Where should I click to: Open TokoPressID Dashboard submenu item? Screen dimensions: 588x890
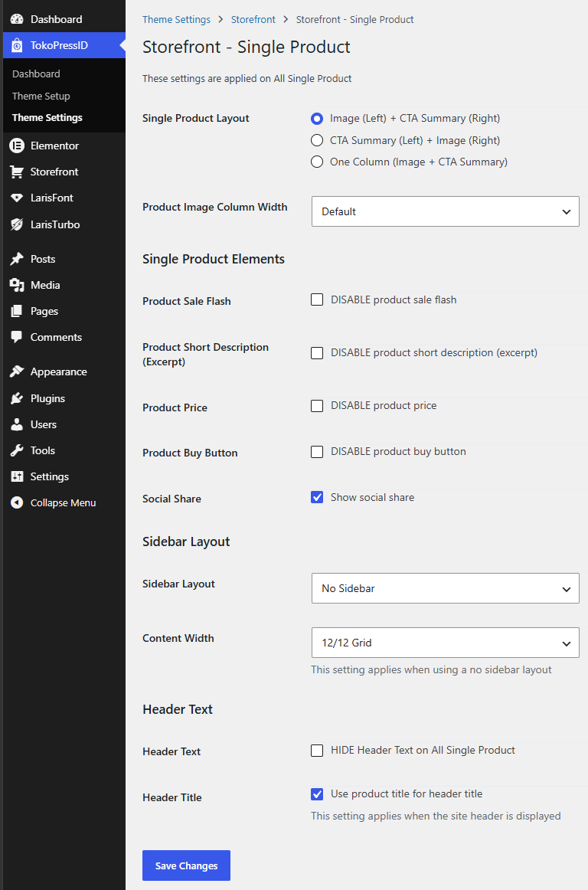point(36,74)
